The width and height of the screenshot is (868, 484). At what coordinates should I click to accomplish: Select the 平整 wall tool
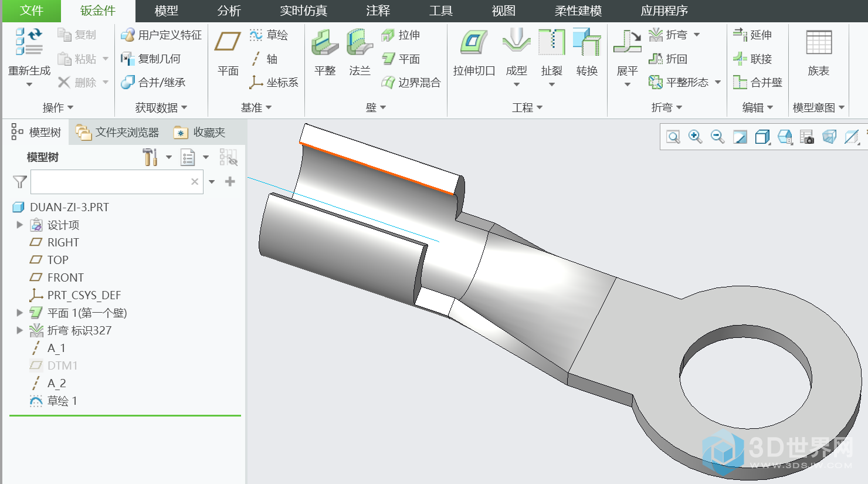325,54
